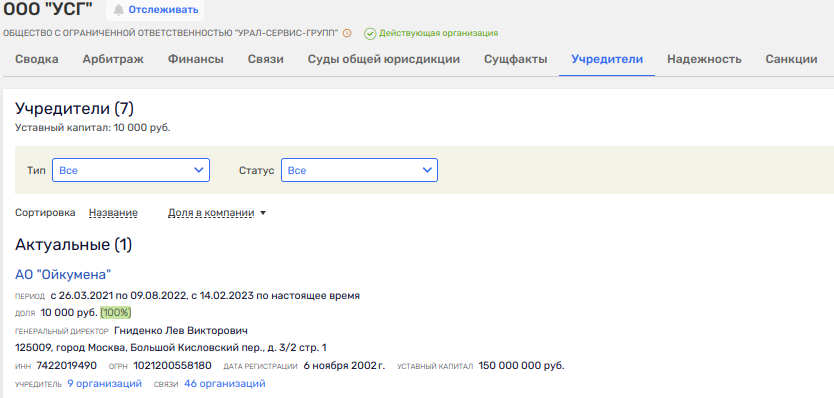Switch to the Арбитраж tab

click(113, 59)
